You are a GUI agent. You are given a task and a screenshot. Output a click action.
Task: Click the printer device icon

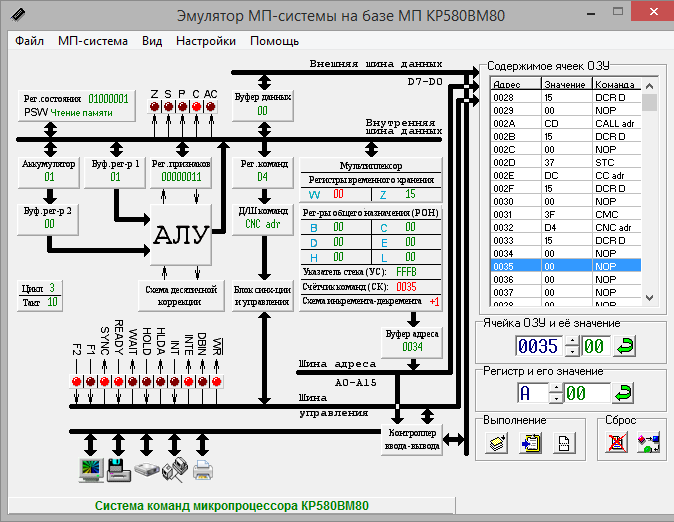click(203, 470)
